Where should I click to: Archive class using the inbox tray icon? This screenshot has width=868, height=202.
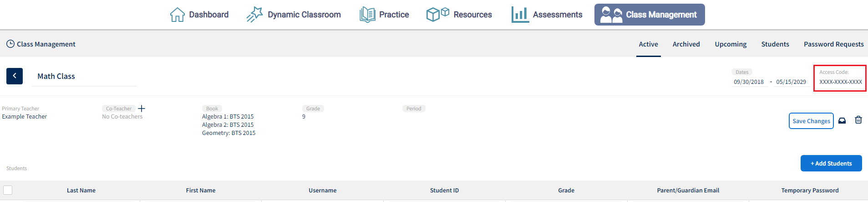coord(842,120)
